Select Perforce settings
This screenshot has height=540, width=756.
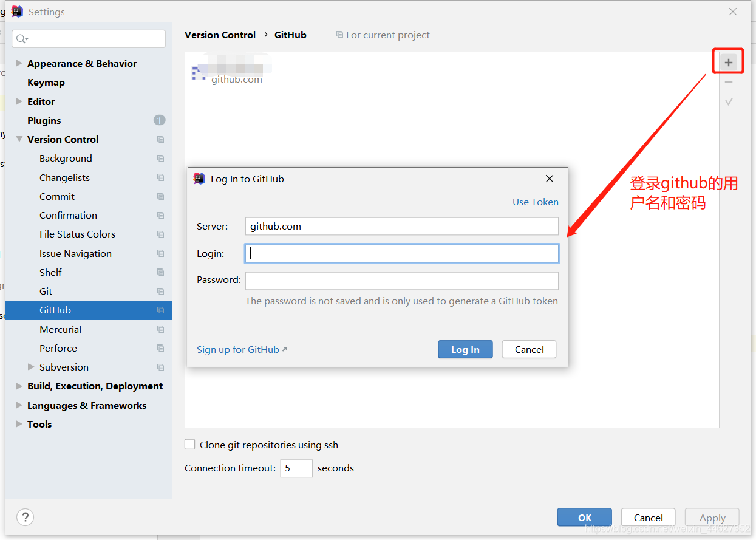pos(58,349)
